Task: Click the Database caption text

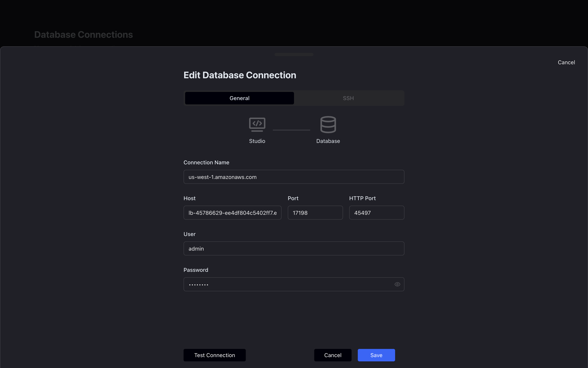Action: [x=328, y=141]
